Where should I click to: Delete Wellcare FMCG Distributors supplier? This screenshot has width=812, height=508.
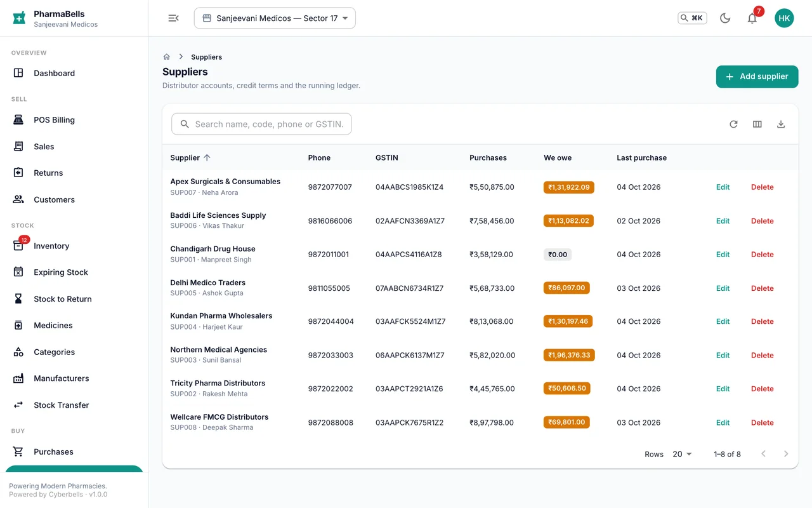tap(762, 423)
